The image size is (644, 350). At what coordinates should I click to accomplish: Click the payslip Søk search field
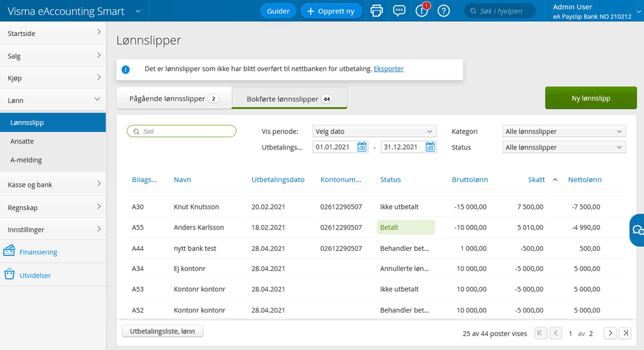tap(182, 131)
